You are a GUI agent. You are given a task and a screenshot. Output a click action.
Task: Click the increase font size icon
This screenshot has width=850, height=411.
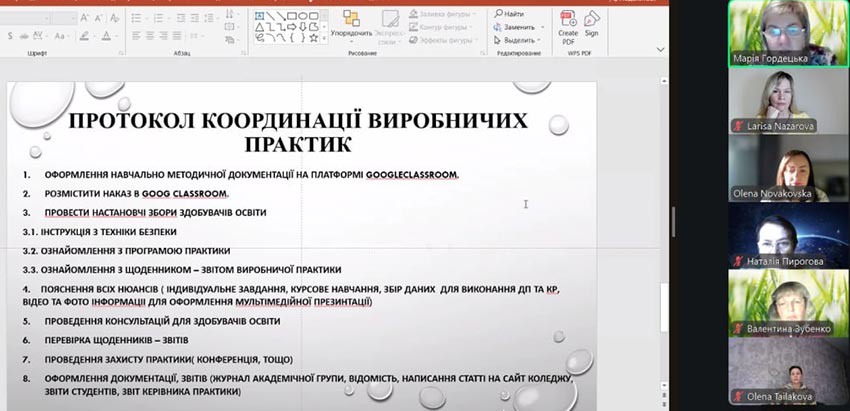tap(84, 17)
